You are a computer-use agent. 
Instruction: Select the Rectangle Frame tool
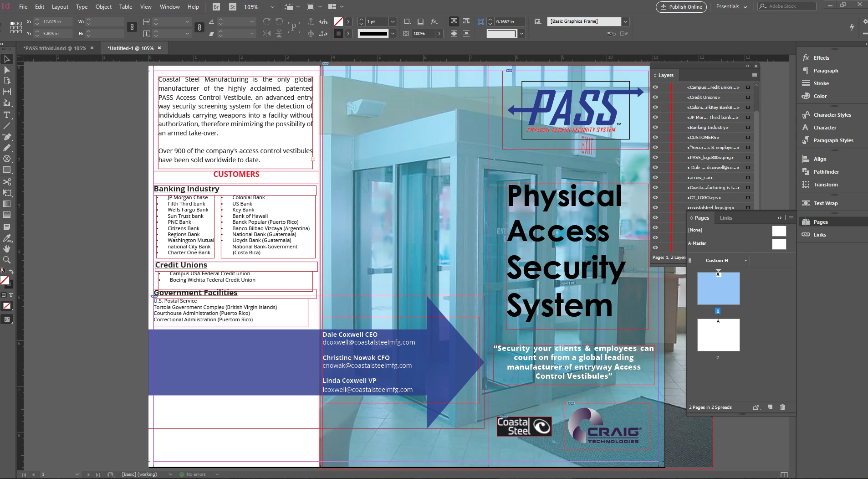(x=7, y=159)
